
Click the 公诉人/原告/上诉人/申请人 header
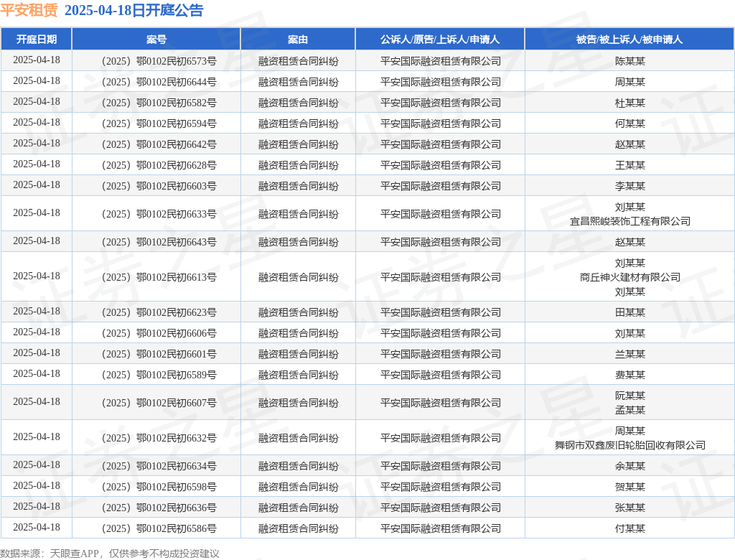tap(440, 39)
